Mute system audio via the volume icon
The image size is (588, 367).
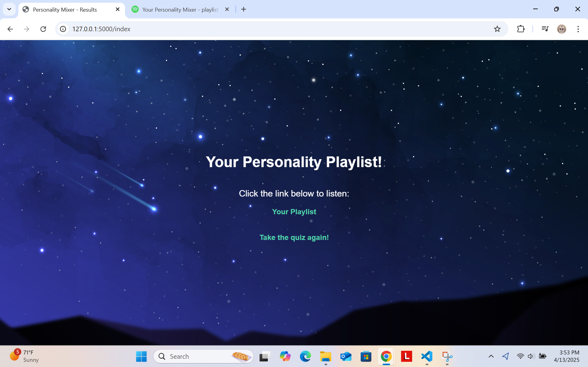531,356
